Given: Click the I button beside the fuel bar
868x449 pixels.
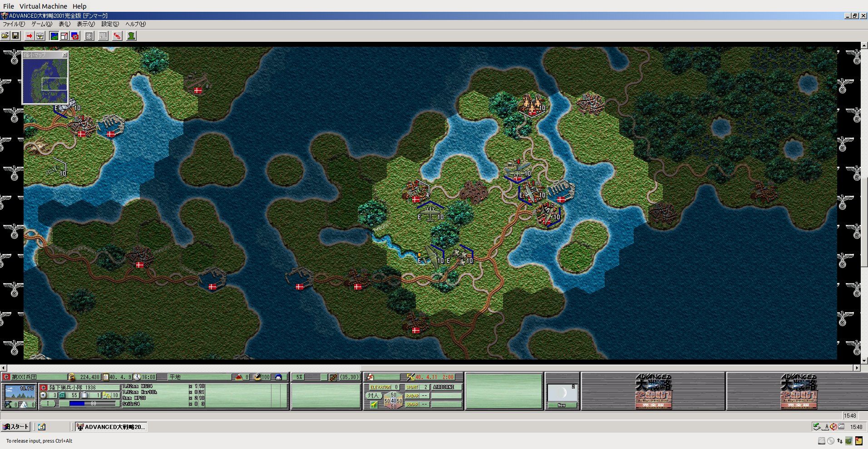Looking at the screenshot, I should (48, 404).
